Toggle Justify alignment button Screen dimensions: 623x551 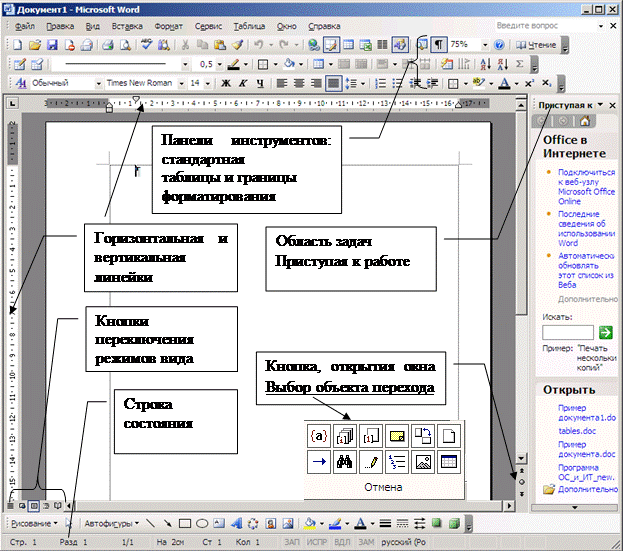[333, 83]
